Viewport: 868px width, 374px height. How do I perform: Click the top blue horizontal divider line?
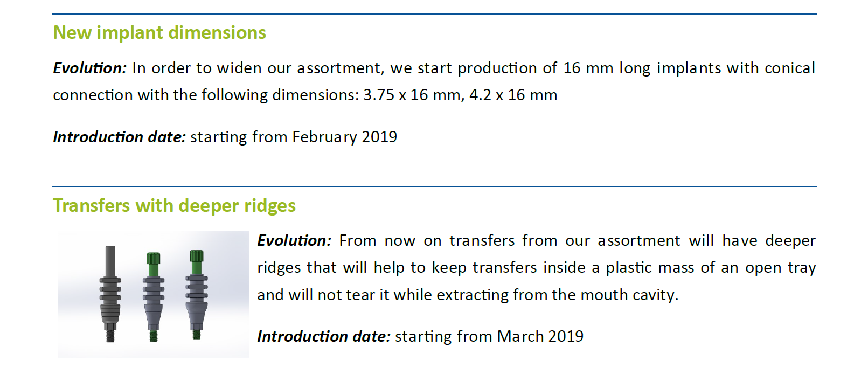434,14
